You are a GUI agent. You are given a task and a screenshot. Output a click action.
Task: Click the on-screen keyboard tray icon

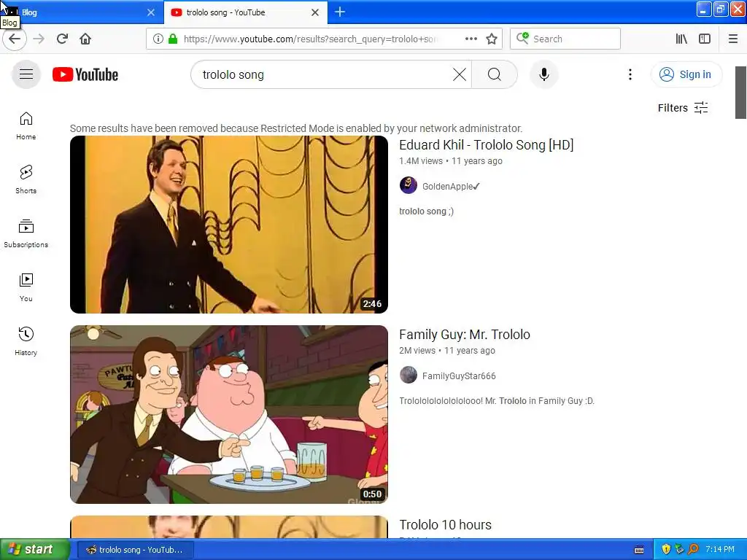tap(639, 550)
